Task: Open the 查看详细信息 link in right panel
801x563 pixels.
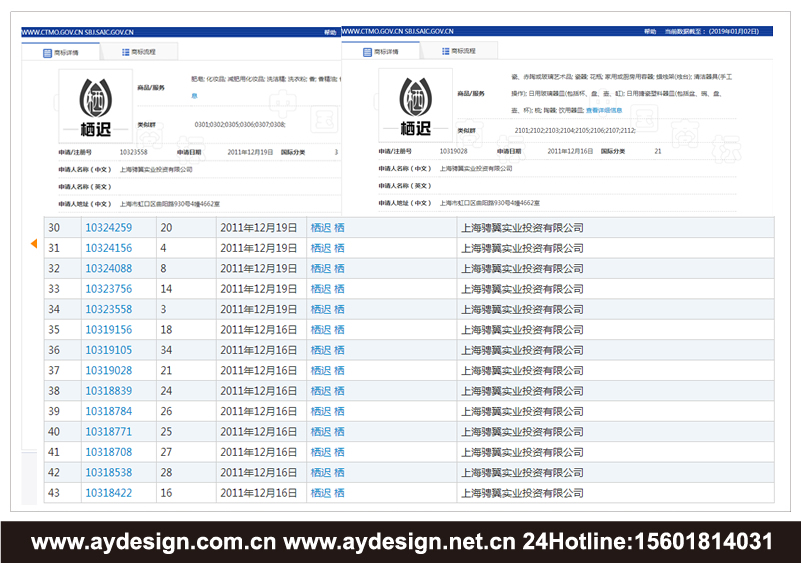Action: 605,109
